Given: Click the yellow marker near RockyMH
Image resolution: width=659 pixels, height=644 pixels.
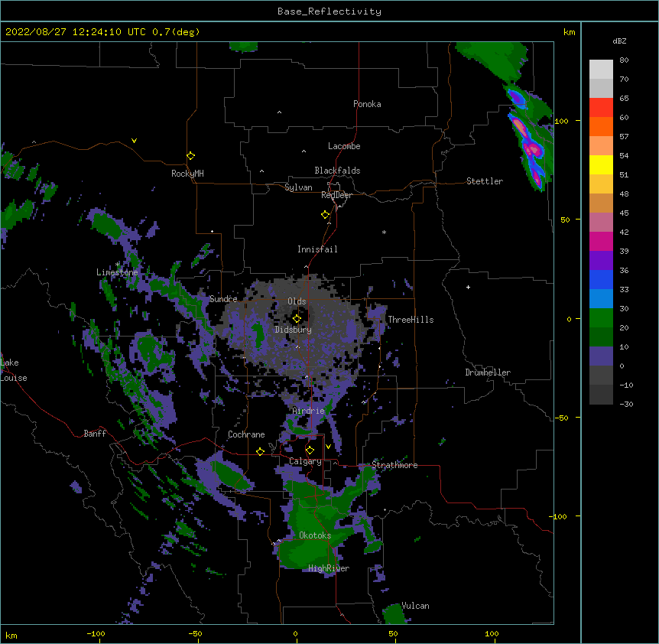Looking at the screenshot, I should (x=190, y=155).
